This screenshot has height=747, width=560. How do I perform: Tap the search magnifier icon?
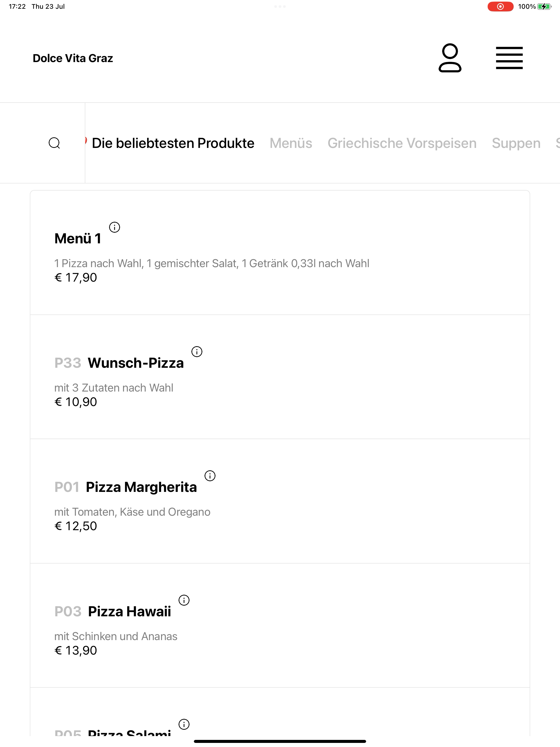click(54, 143)
